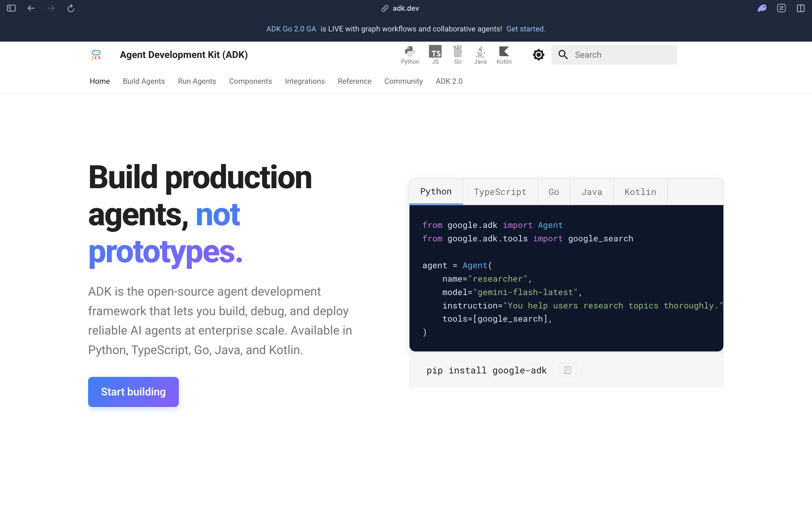Screen dimensions: 812x509
Task: Click the "gemini-flash-latest" model string
Action: point(525,292)
